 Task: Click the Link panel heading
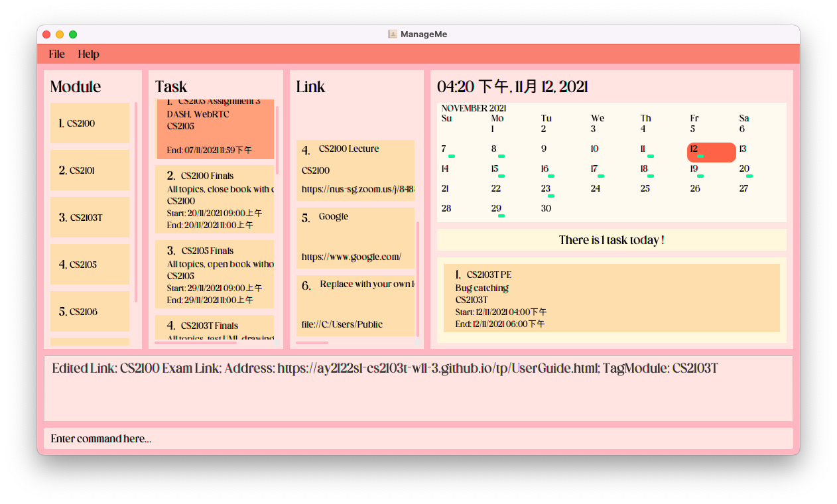[310, 87]
